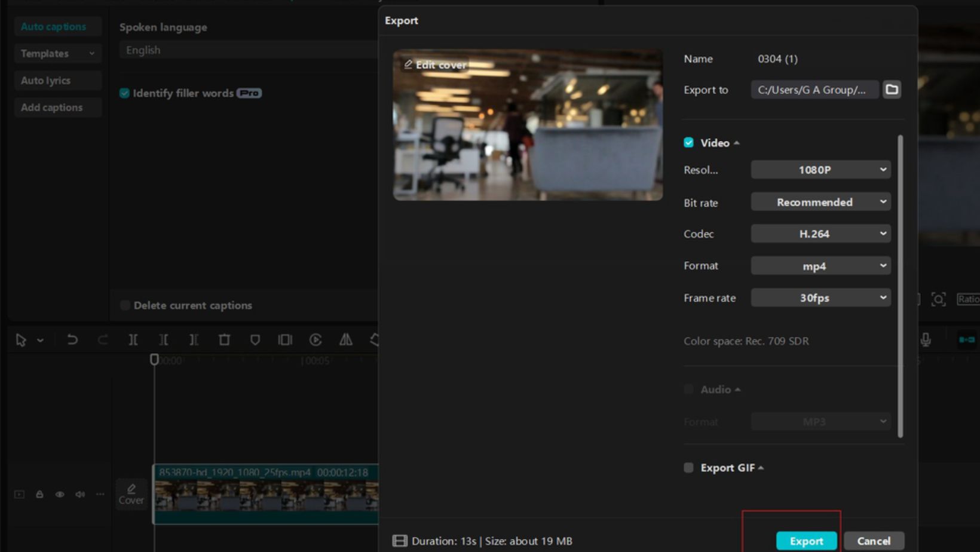Click the Ratio button in preview

968,299
